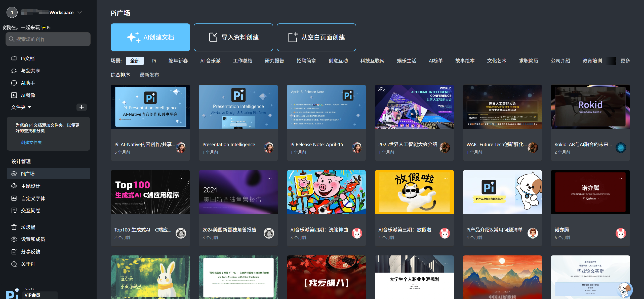644x299 pixels.
Task: Select the Pi scene filter
Action: pyautogui.click(x=154, y=61)
